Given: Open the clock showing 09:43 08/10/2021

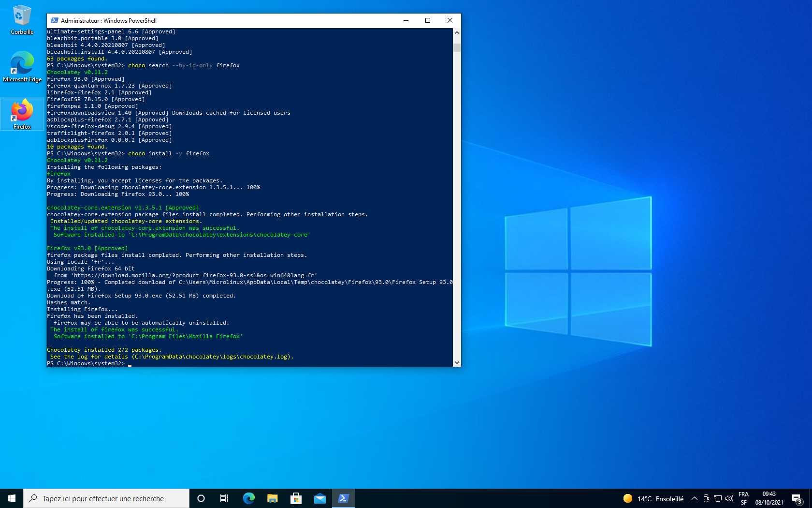Looking at the screenshot, I should 769,498.
